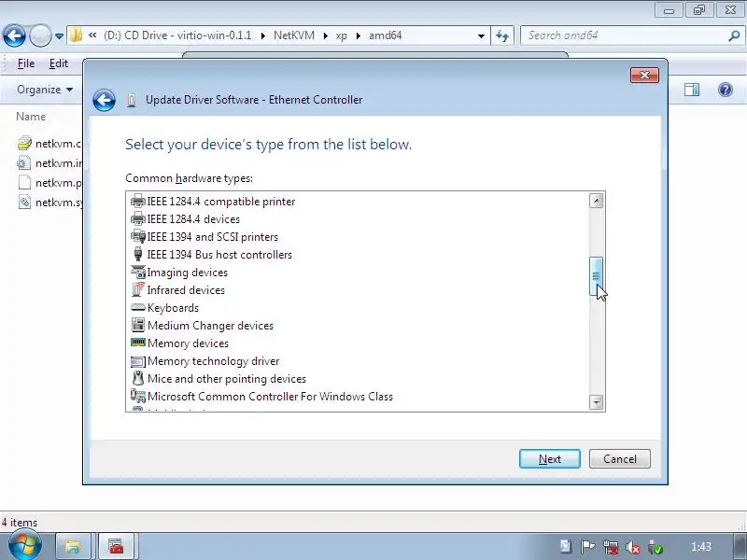Image resolution: width=747 pixels, height=560 pixels.
Task: Click the netkvm.cat file icon
Action: coord(24,143)
